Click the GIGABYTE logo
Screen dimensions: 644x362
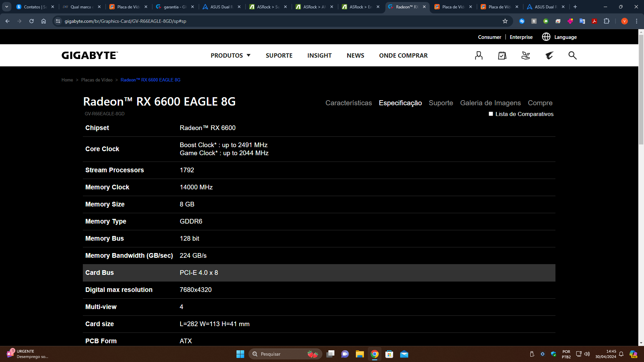point(90,55)
